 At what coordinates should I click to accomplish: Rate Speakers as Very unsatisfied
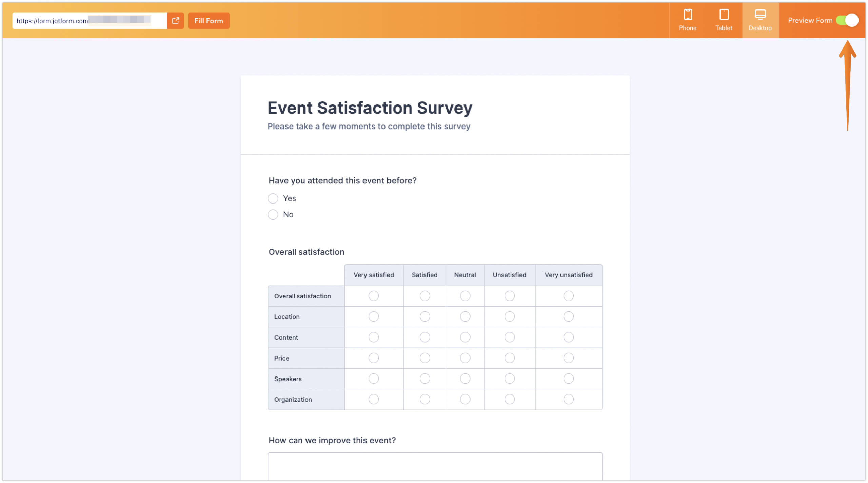tap(569, 379)
